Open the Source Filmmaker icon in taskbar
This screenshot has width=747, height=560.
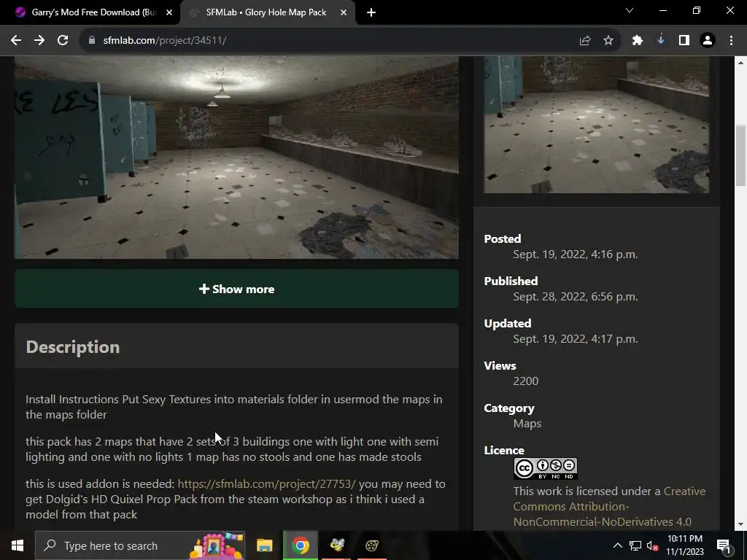tap(371, 545)
